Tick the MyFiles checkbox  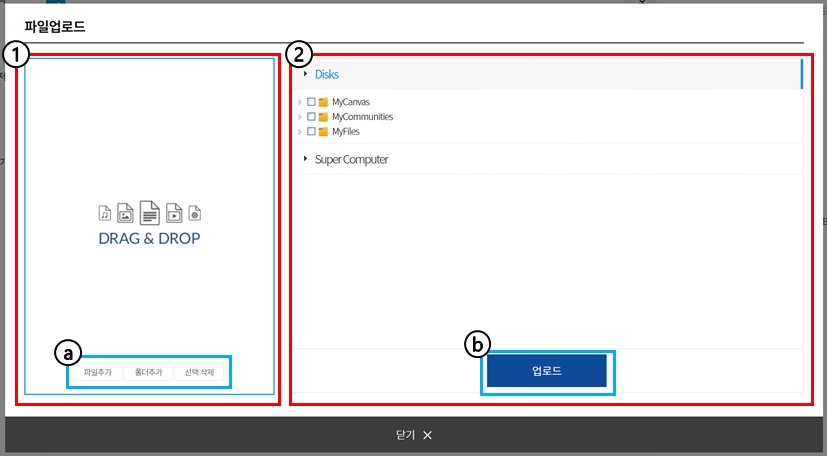coord(312,132)
